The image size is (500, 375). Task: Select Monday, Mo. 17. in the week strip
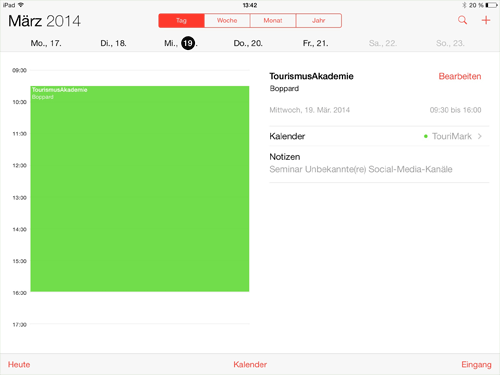pos(46,43)
